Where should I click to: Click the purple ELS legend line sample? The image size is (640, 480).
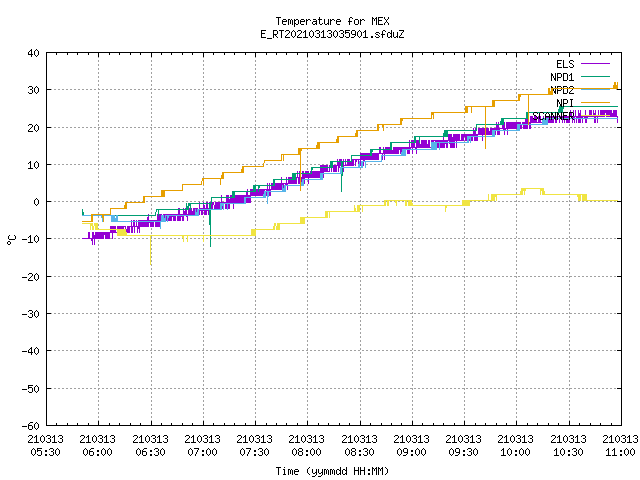(x=595, y=64)
